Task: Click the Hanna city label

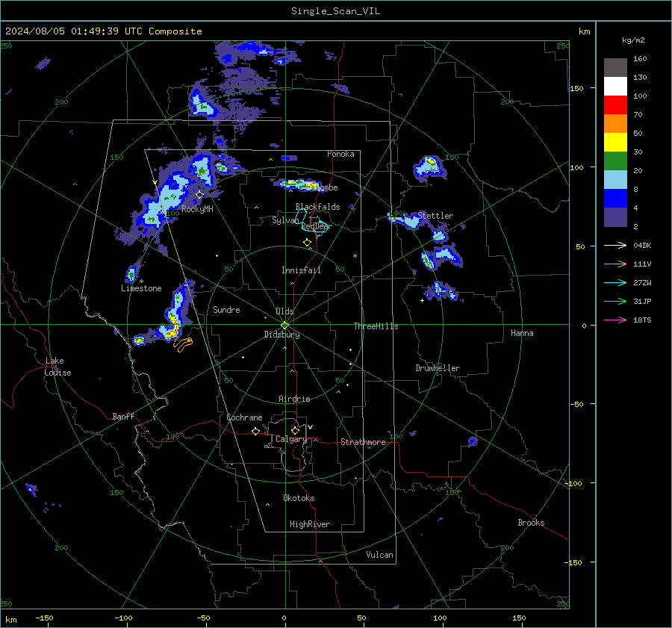Action: point(522,333)
